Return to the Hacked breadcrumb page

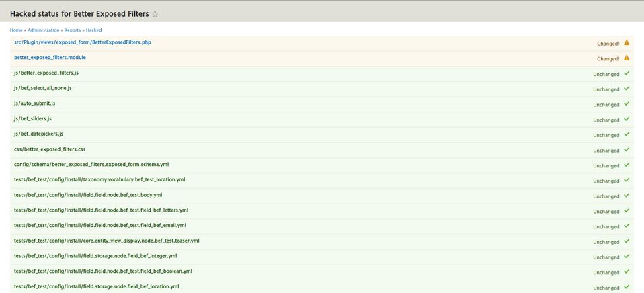coord(93,30)
